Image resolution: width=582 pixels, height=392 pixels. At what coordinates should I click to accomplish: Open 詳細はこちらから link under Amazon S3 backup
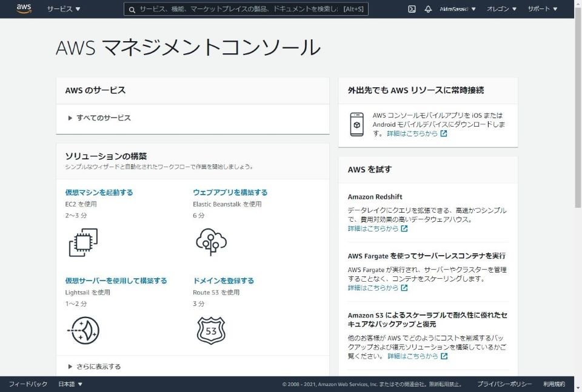[x=413, y=356]
